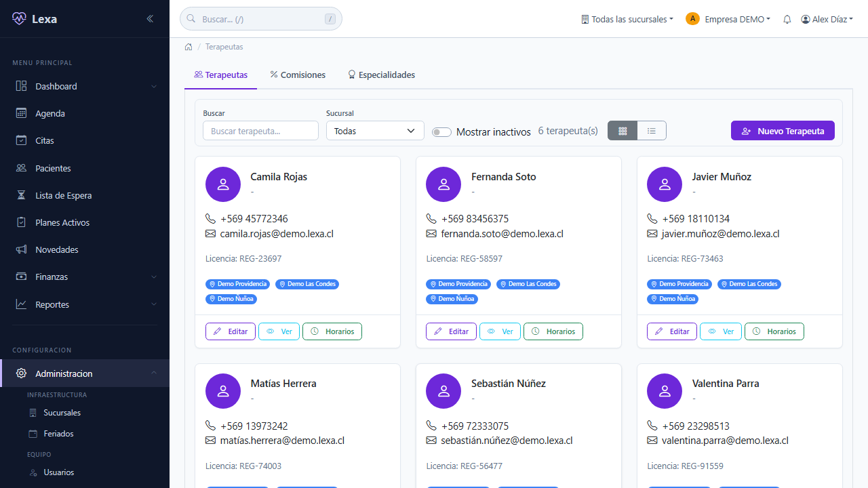Open the Empresa DEMO dropdown
This screenshot has height=488, width=868.
(728, 20)
